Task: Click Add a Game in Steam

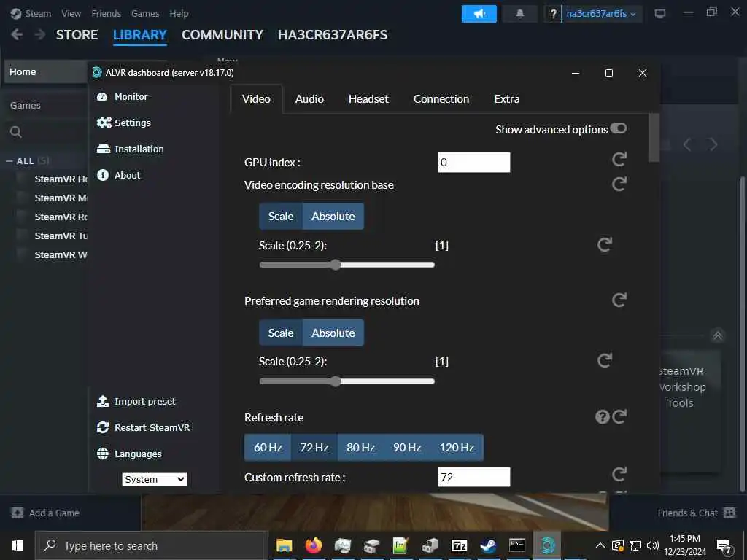Action: tap(45, 513)
